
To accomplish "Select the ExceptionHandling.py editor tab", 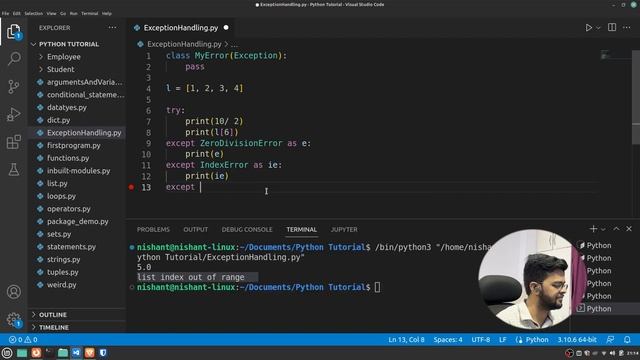I will click(x=181, y=28).
